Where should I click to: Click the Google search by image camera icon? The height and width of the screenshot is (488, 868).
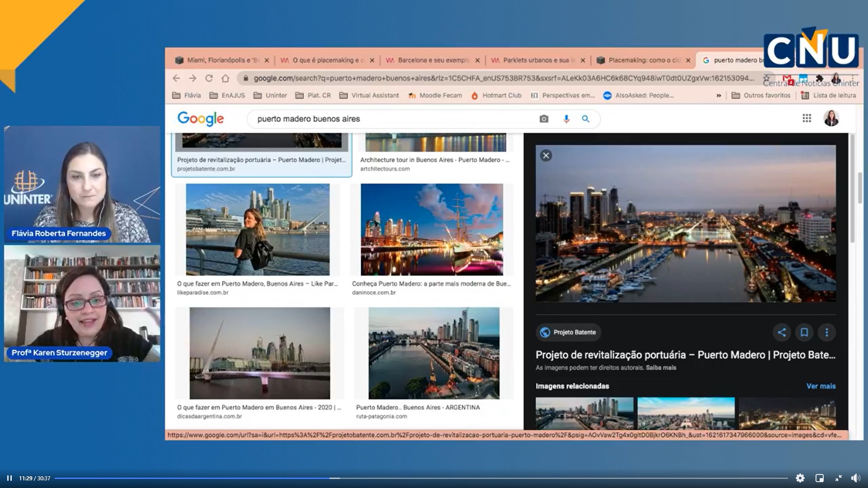[x=544, y=119]
